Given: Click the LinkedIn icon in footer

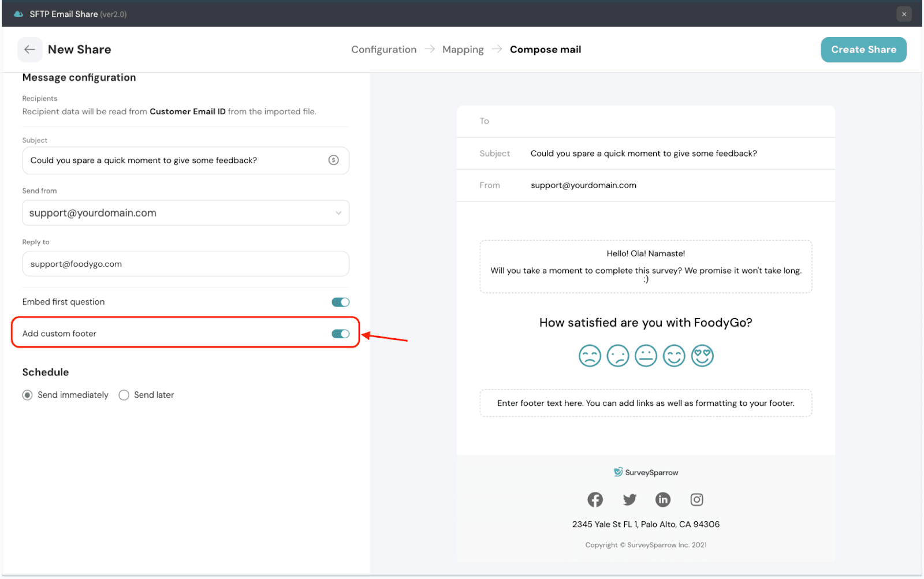Looking at the screenshot, I should pos(663,499).
